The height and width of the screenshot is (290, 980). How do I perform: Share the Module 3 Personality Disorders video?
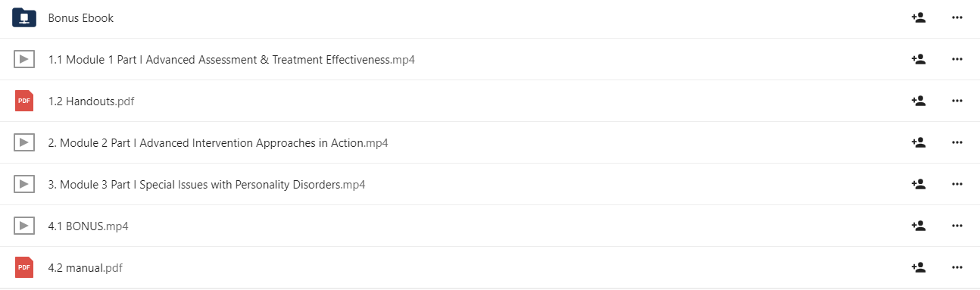[x=919, y=184]
